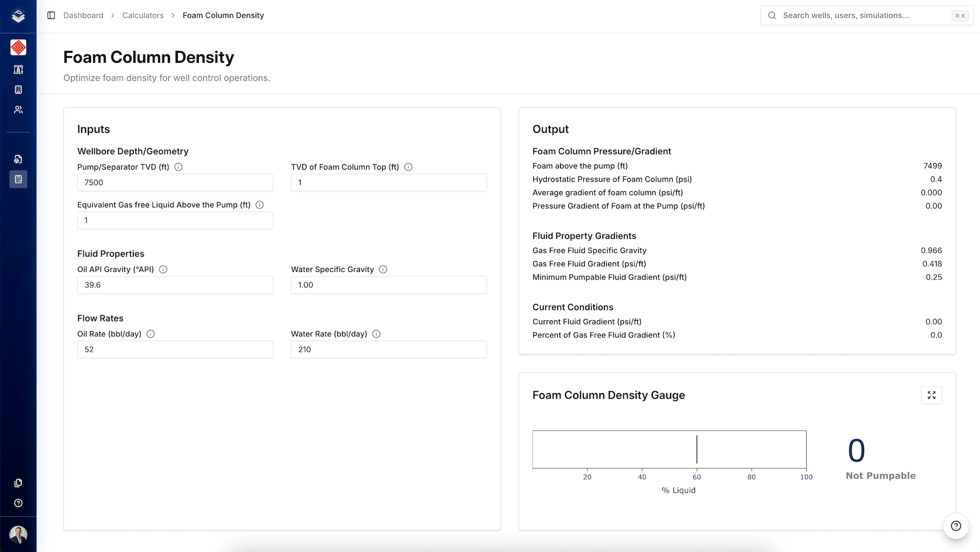This screenshot has height=552, width=980.
Task: Select the red company logo icon in sidebar
Action: (18, 47)
